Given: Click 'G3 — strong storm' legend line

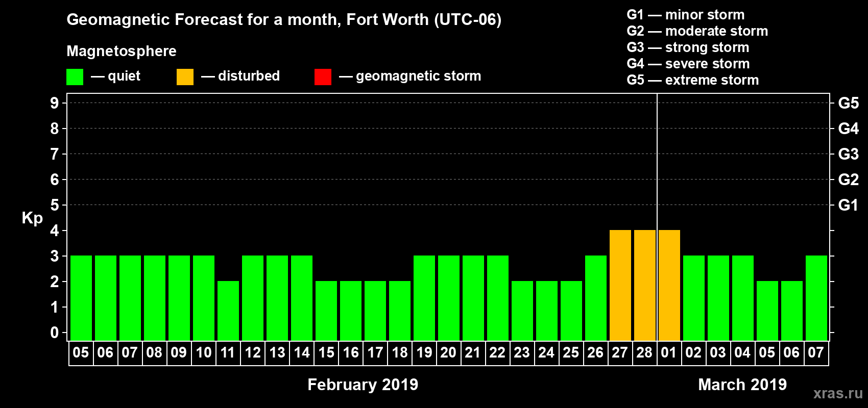Looking at the screenshot, I should 688,47.
